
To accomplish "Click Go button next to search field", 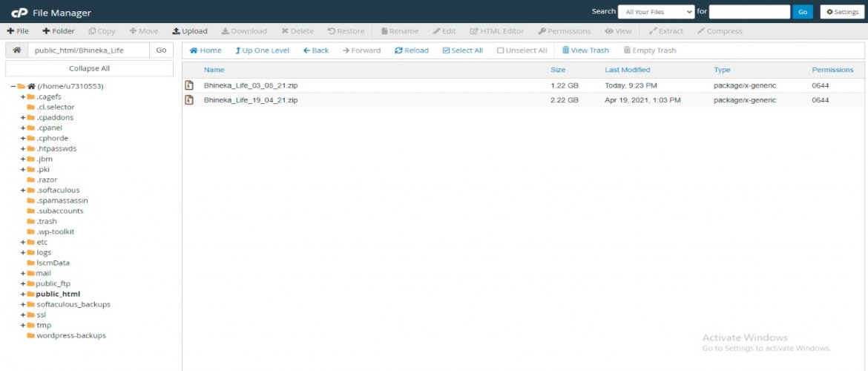I will (x=803, y=12).
